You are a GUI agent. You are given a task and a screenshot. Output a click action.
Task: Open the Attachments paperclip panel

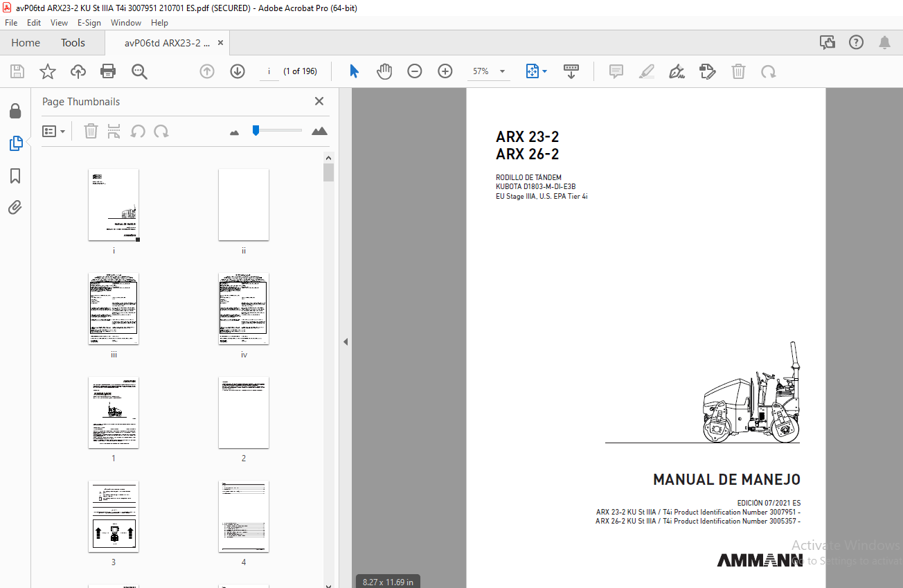pos(15,207)
